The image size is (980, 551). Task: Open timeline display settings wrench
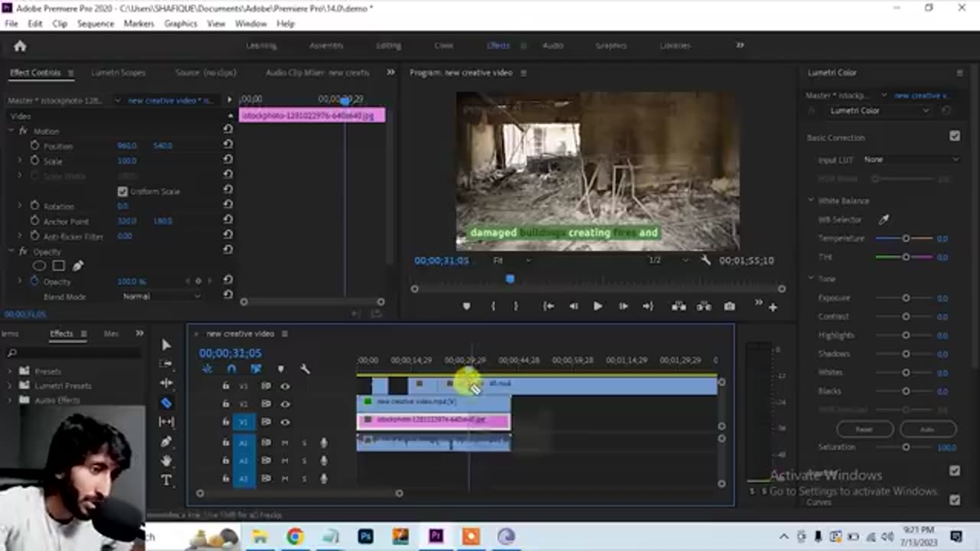click(305, 369)
